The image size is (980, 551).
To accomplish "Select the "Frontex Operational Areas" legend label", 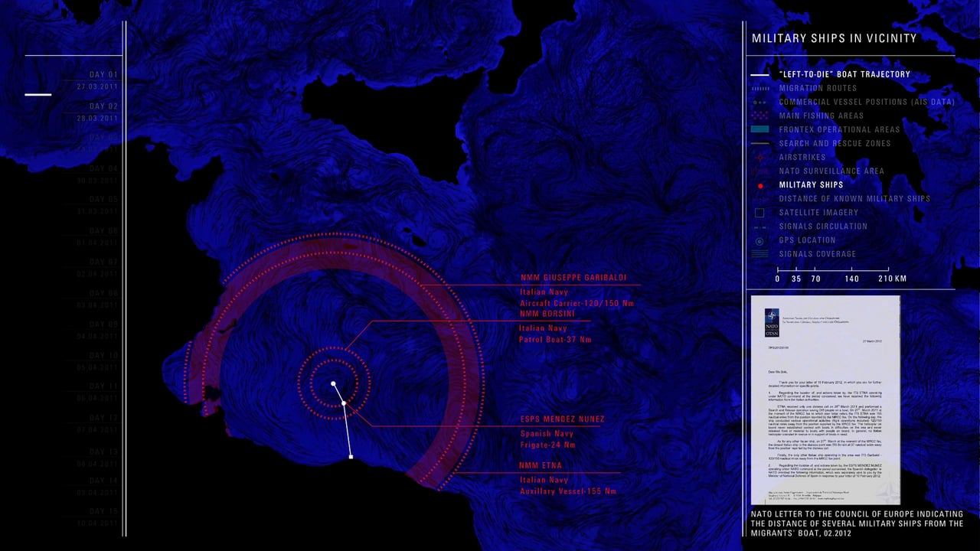I will (x=840, y=130).
